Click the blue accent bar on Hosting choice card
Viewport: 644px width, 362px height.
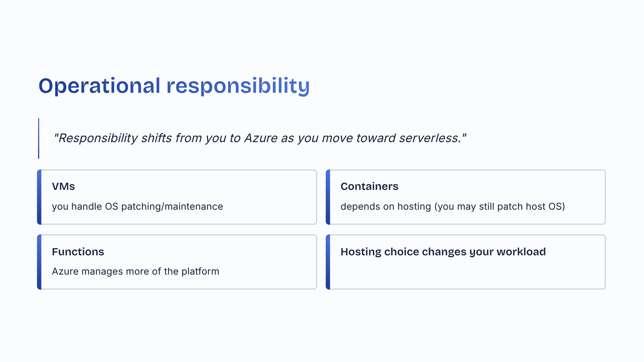point(328,262)
